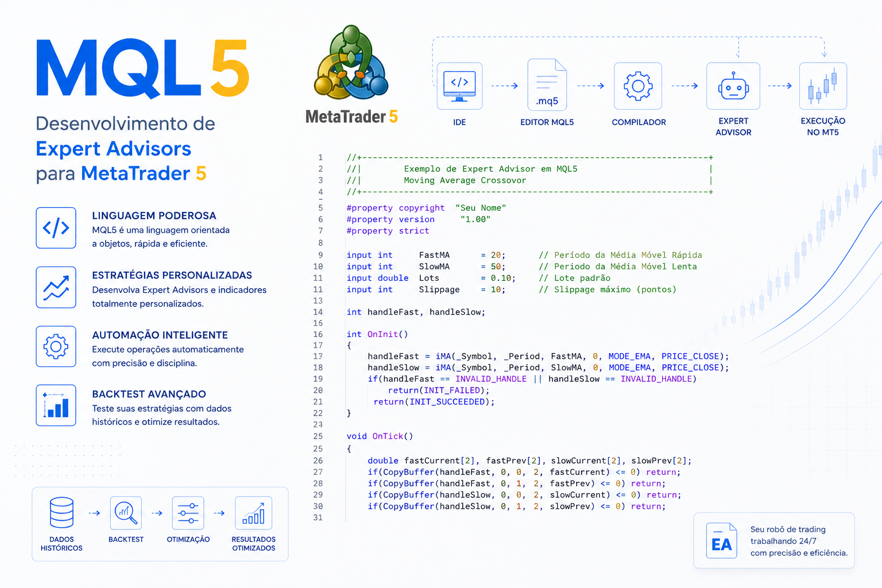Click the 'DADOS HISTÓRICOS' label
The width and height of the screenshot is (882, 588).
point(61,544)
